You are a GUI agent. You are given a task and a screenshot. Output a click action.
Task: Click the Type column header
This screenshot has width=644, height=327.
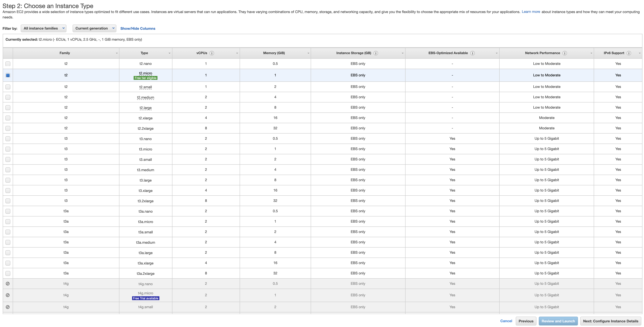[x=144, y=53]
